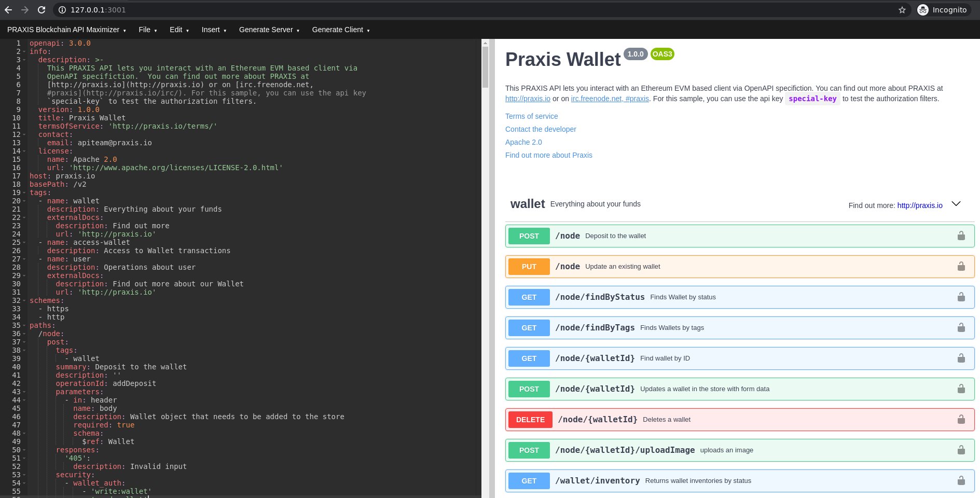Open the Edit menu

pos(179,30)
